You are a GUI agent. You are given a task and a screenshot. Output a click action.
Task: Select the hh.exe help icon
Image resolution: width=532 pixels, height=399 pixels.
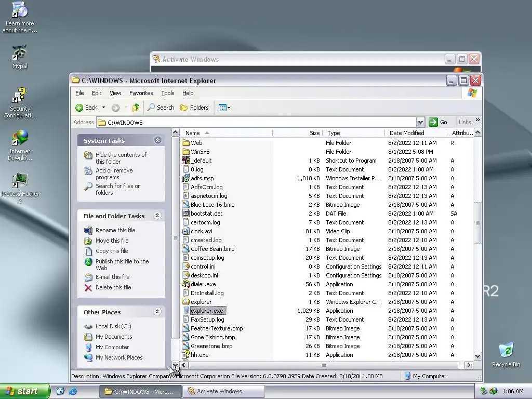point(185,355)
